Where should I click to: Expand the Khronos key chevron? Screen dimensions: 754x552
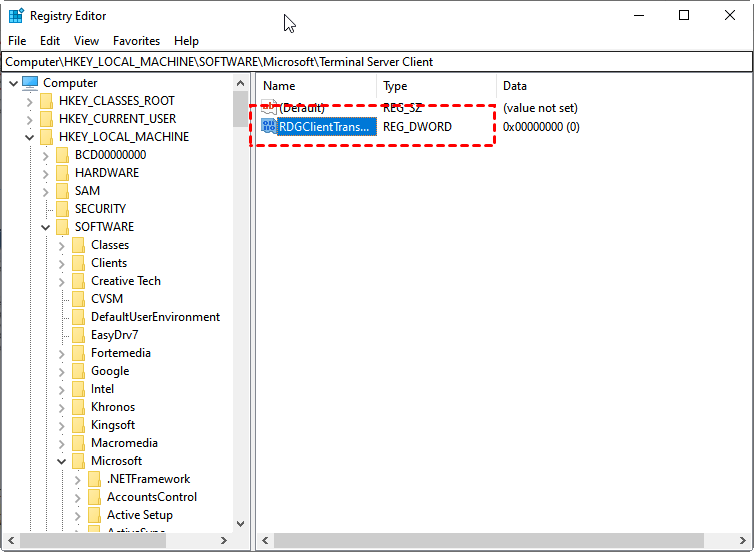click(62, 408)
